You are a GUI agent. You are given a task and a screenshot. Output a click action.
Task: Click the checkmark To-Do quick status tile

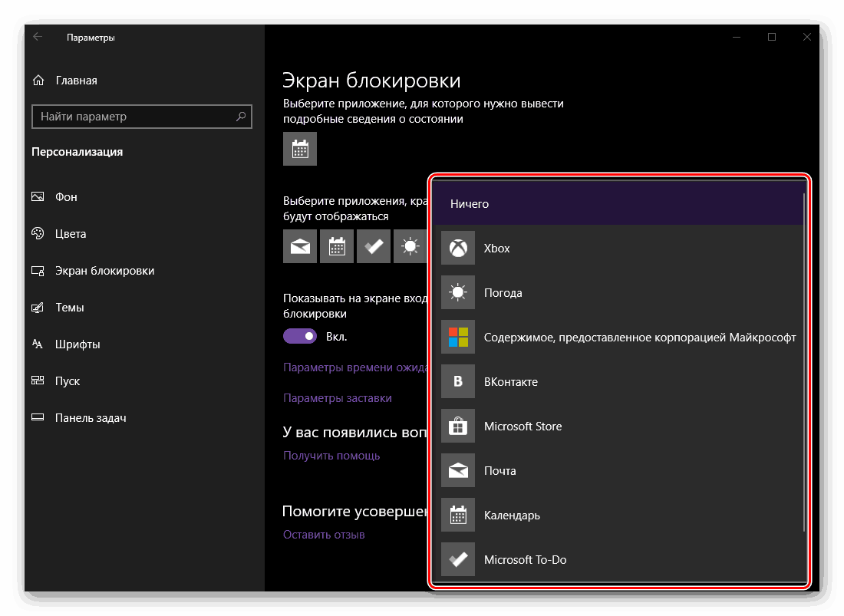pyautogui.click(x=374, y=246)
